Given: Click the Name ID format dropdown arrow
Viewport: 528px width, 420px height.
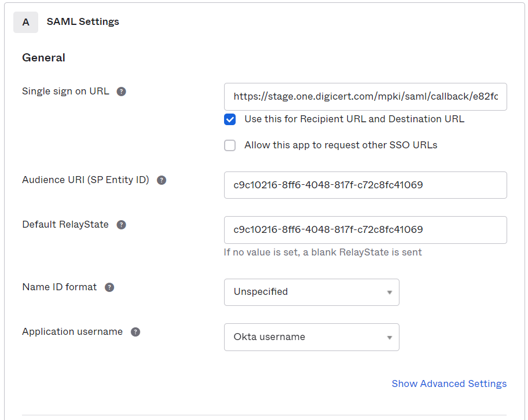Looking at the screenshot, I should [389, 293].
